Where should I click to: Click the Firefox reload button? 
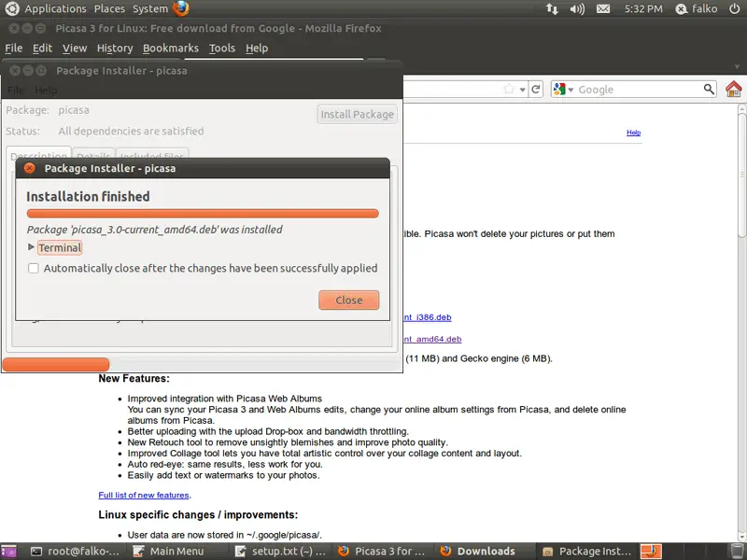coord(536,89)
